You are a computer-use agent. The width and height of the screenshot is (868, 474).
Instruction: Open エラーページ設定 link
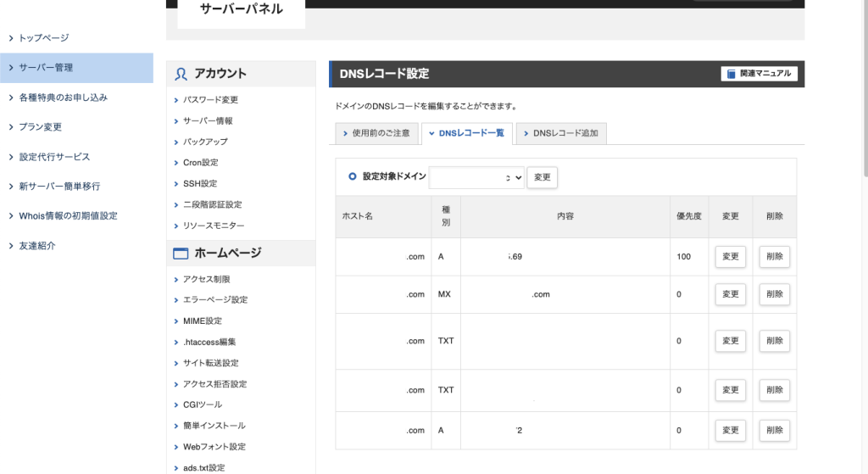(215, 299)
